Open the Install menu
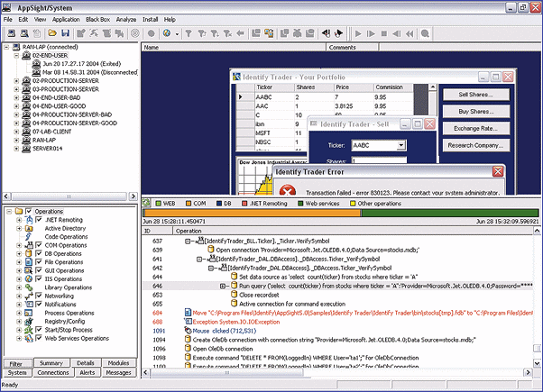 151,20
